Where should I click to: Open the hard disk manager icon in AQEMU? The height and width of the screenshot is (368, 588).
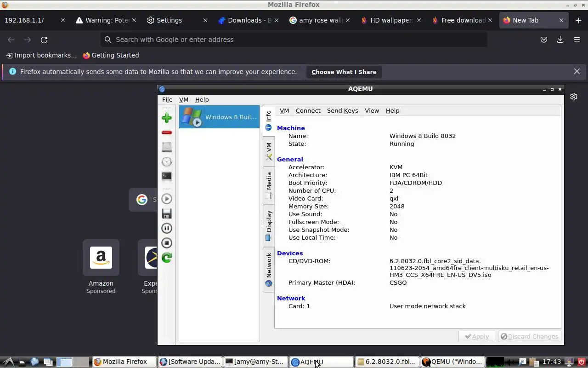coord(167,147)
